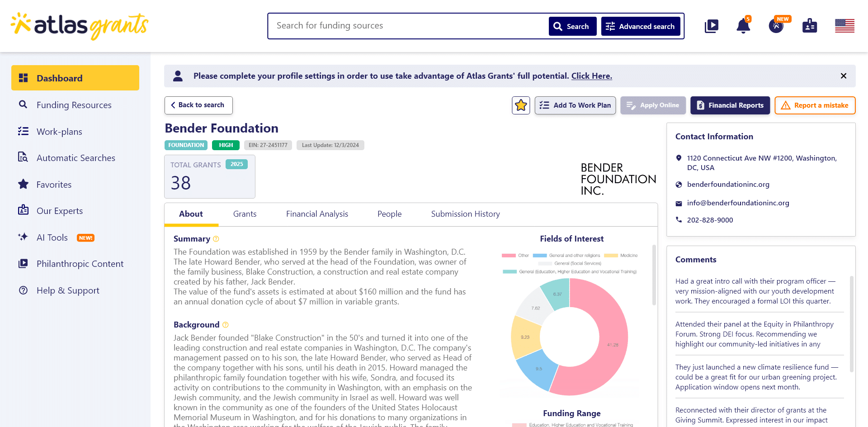The width and height of the screenshot is (868, 427).
Task: Click the info@benderfoundationinc.org email
Action: click(x=738, y=203)
